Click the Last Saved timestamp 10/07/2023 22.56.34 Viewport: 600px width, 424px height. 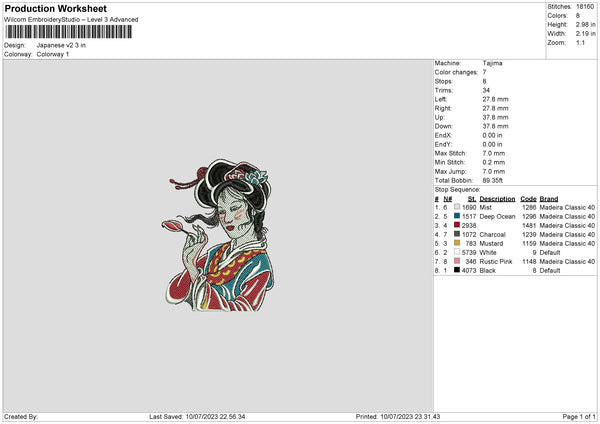(215, 417)
